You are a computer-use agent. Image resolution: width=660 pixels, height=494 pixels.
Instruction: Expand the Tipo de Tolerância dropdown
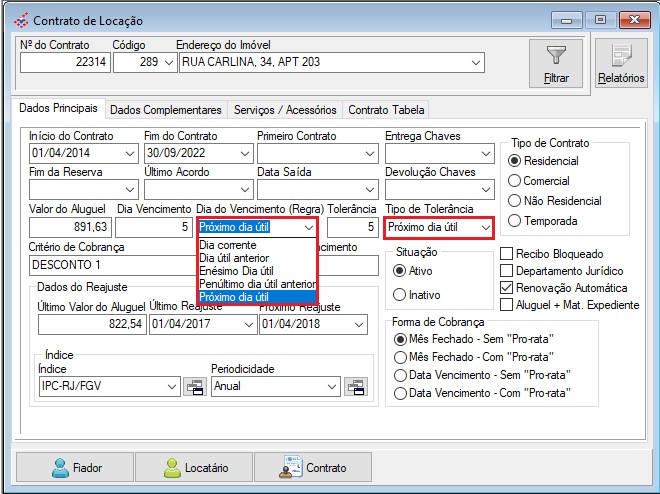(485, 228)
